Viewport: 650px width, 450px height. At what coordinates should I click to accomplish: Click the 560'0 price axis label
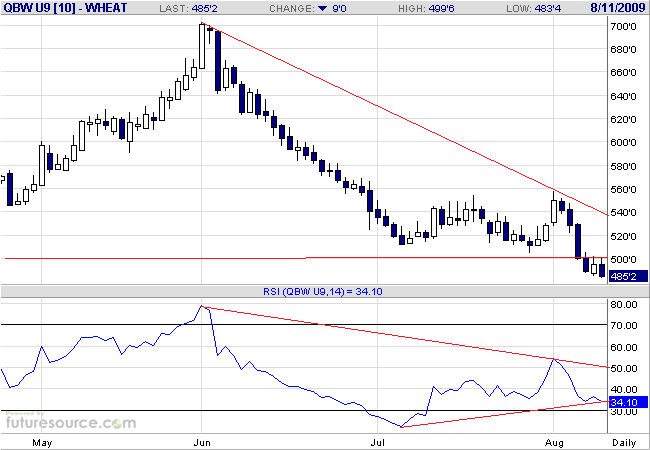tap(623, 190)
